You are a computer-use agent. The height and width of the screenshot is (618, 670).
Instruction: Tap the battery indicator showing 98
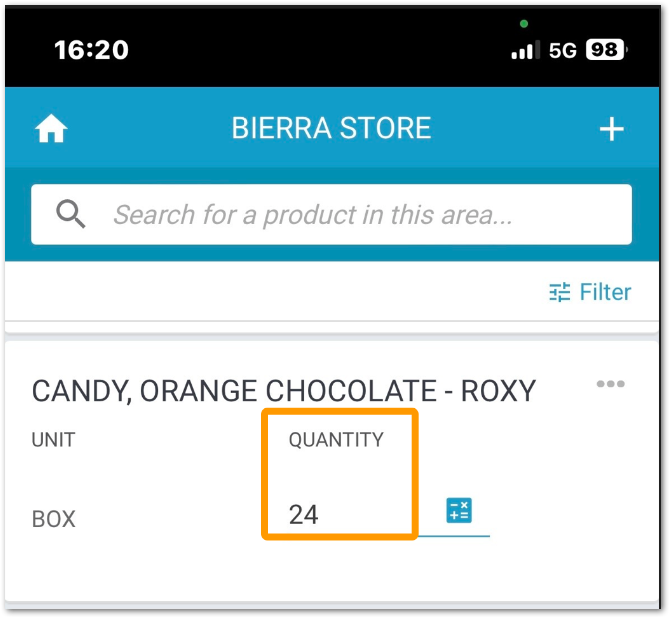[x=606, y=50]
